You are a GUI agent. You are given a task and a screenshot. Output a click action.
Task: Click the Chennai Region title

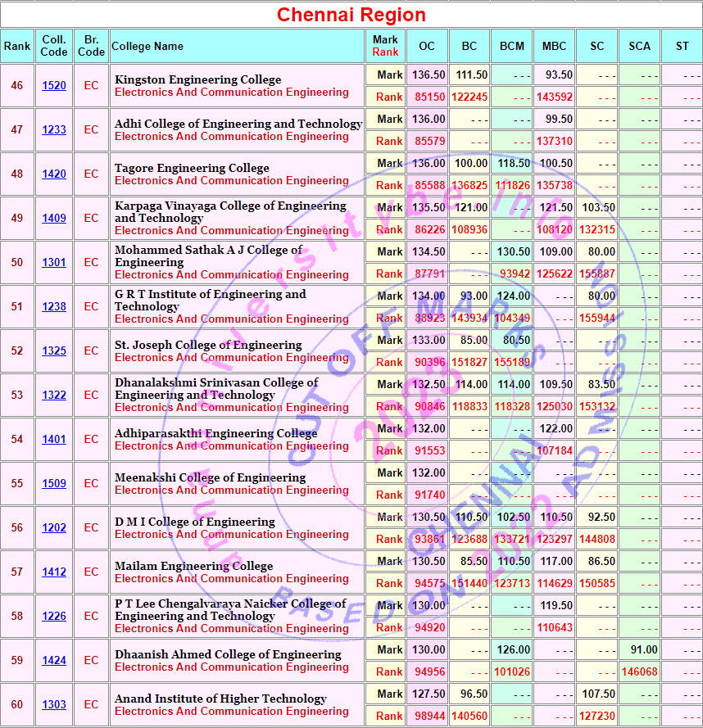351,15
